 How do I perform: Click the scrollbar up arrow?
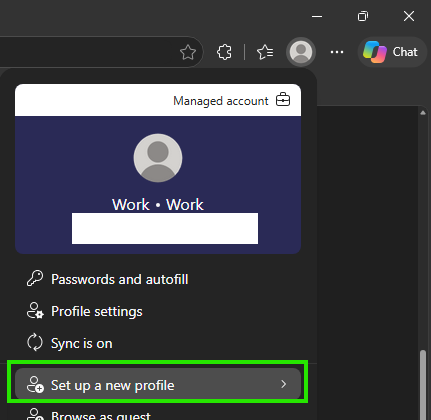423,113
